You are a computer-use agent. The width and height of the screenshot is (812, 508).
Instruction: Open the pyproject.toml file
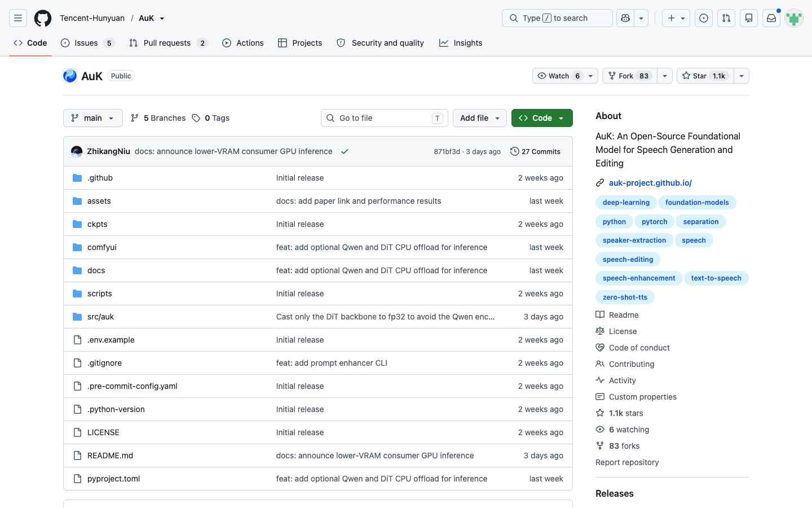click(x=113, y=479)
